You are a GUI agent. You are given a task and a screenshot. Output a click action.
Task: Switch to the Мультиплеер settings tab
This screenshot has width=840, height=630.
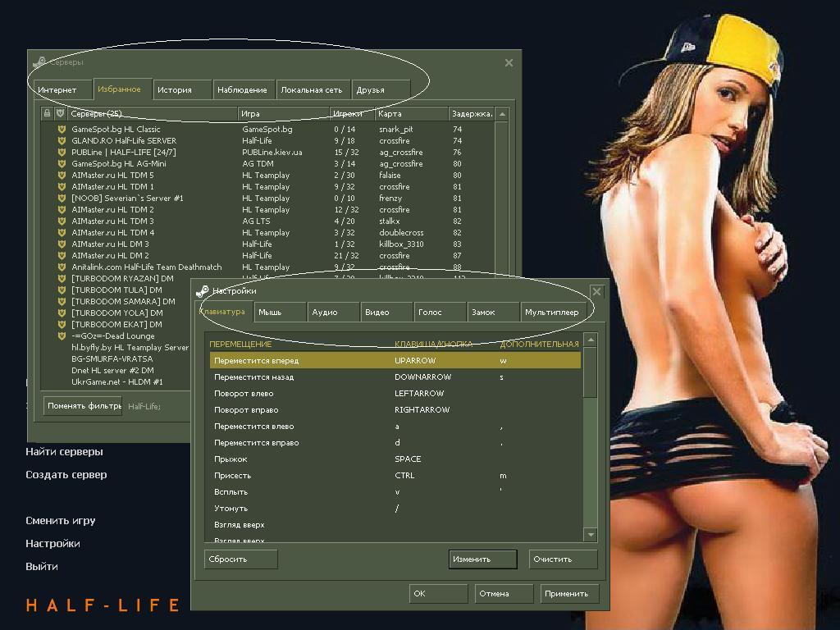click(555, 312)
